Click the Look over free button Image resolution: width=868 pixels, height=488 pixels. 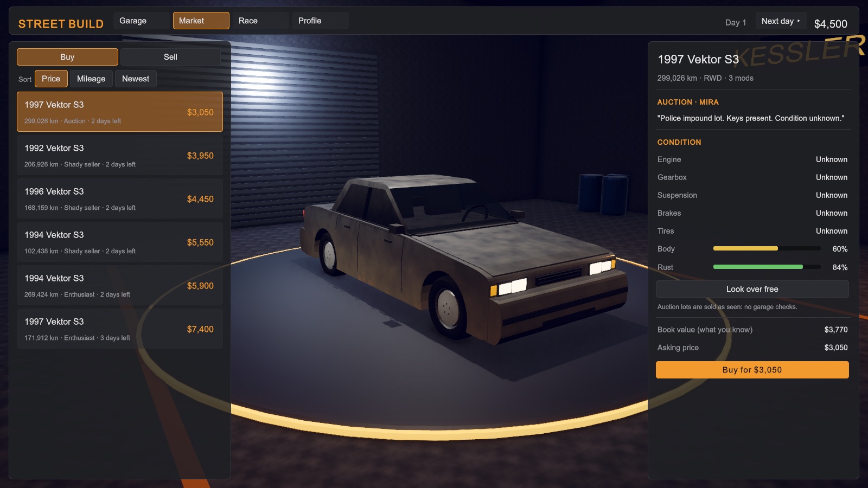click(752, 289)
